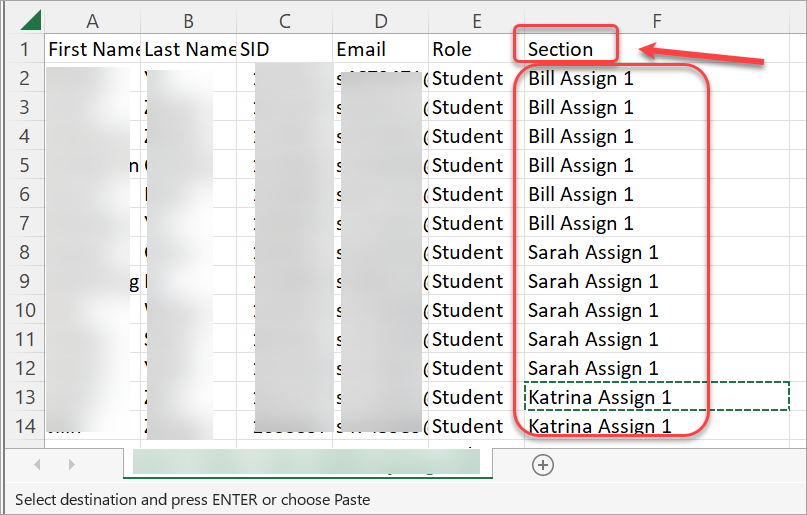Click the Last Name header cell
Screen dimensions: 807x515
click(188, 49)
